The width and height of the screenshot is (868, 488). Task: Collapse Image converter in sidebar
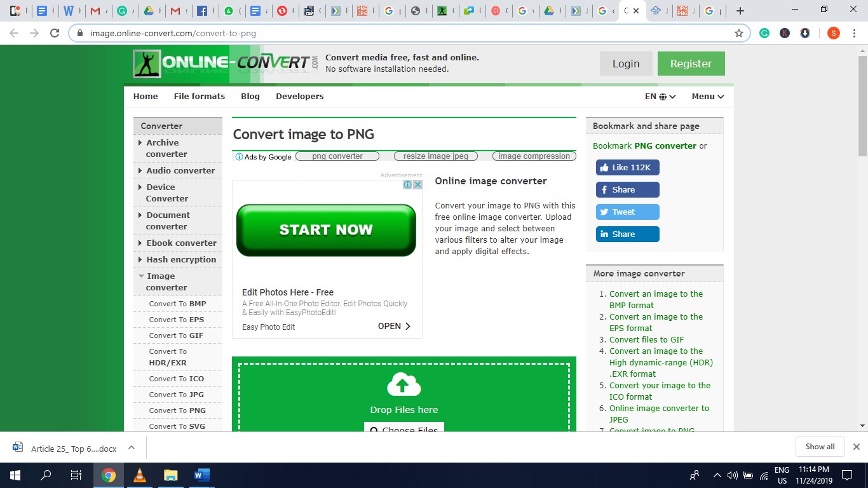click(177, 281)
